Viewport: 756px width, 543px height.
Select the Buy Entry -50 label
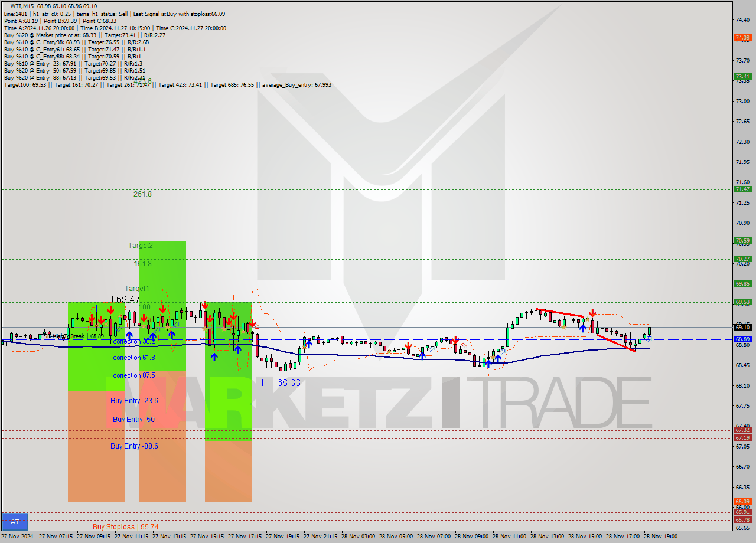click(x=134, y=420)
